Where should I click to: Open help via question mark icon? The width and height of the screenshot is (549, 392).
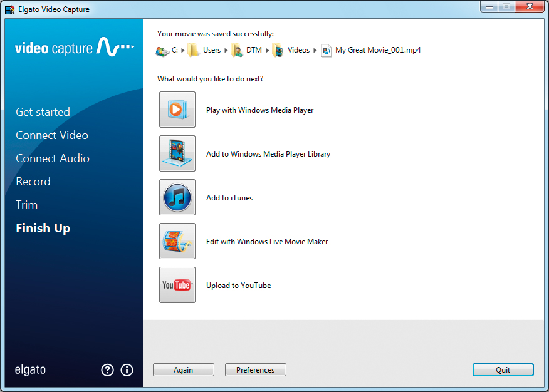107,370
